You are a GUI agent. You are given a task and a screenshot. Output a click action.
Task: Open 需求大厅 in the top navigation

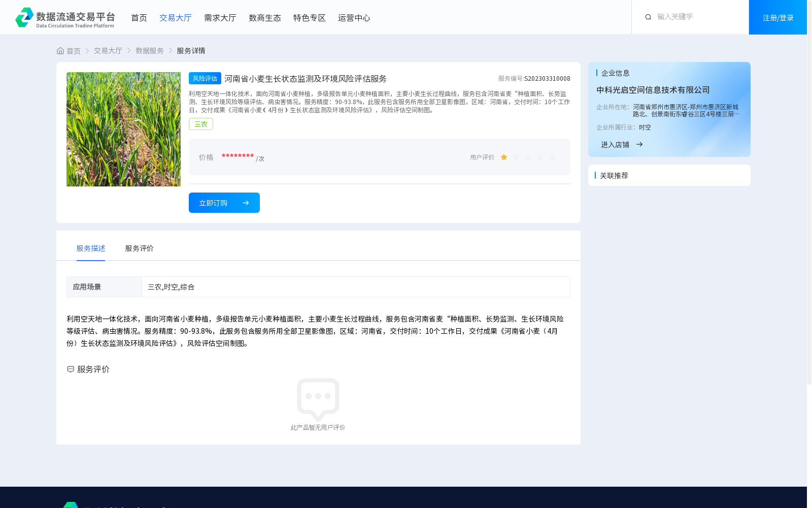pos(220,18)
